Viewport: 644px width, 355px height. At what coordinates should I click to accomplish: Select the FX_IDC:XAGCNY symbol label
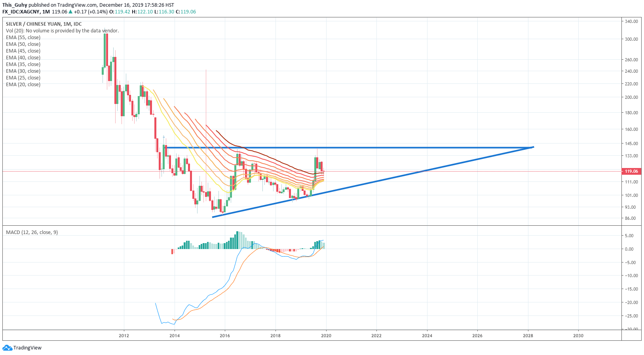click(21, 12)
